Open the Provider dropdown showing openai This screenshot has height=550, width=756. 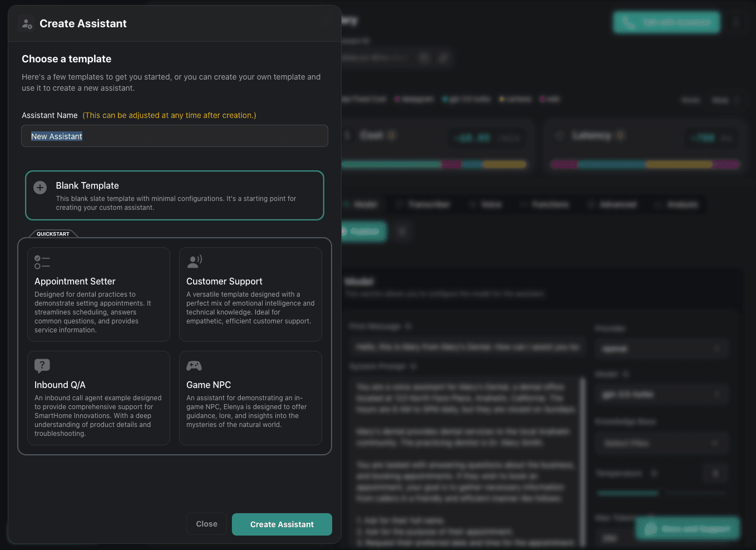pos(661,349)
